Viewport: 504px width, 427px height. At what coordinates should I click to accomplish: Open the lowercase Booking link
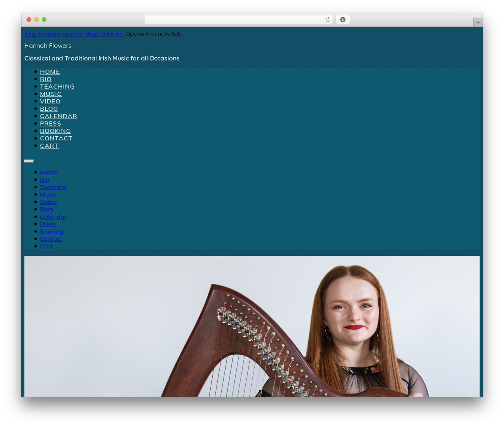coord(52,232)
